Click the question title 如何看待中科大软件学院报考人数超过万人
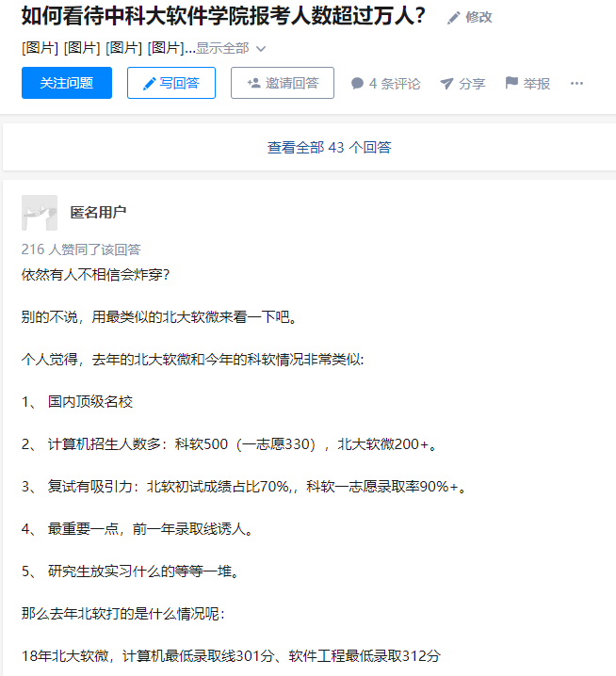Screen dimensions: 616x676 223,16
